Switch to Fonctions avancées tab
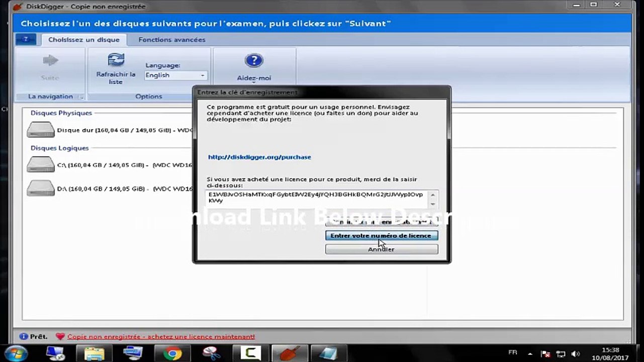Viewport: 644px width, 362px height. tap(172, 40)
